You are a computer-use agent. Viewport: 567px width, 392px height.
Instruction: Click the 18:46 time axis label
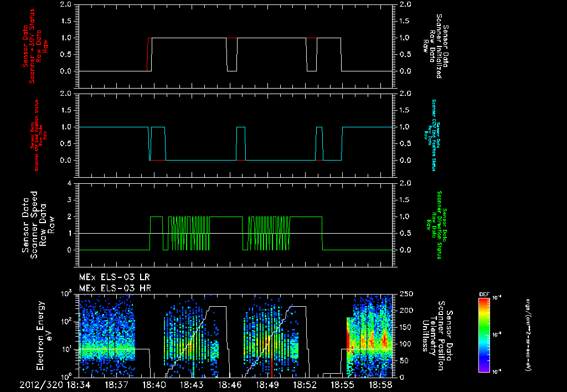(x=230, y=385)
